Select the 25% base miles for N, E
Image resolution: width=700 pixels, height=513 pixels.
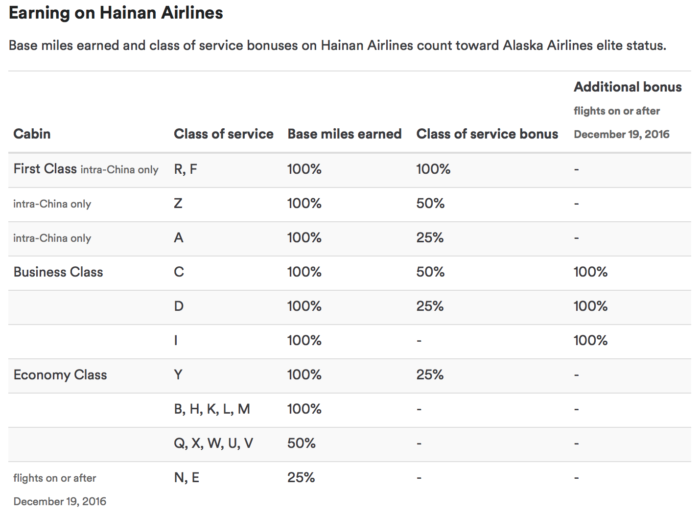pyautogui.click(x=301, y=478)
